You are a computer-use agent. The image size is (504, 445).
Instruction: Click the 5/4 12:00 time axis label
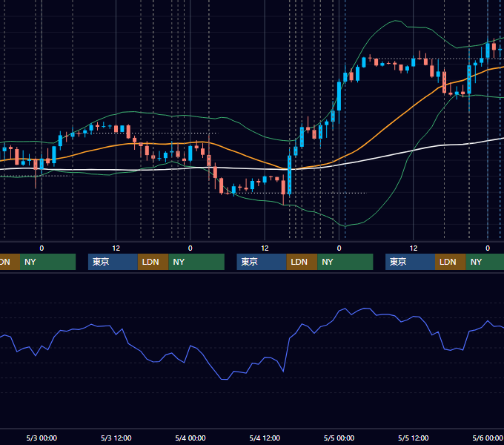[x=265, y=438]
